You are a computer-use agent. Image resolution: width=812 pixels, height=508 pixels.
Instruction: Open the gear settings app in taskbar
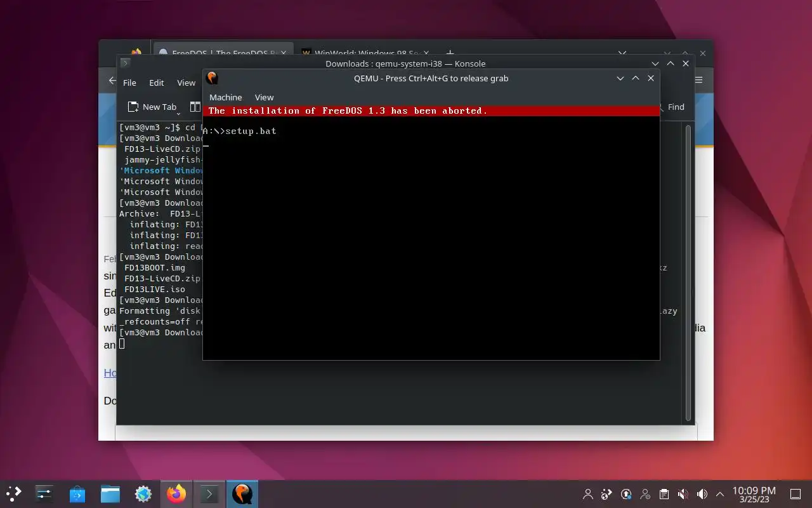[x=143, y=493]
